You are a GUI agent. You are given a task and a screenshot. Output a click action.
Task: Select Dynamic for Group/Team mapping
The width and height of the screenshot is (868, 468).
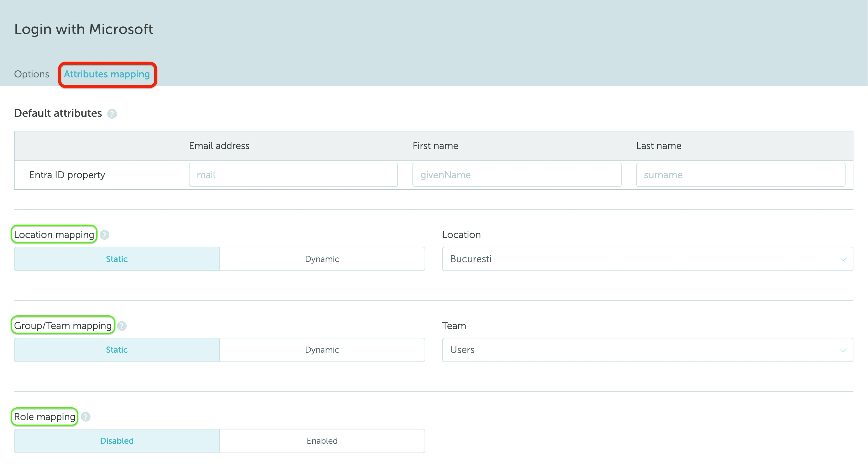tap(322, 350)
